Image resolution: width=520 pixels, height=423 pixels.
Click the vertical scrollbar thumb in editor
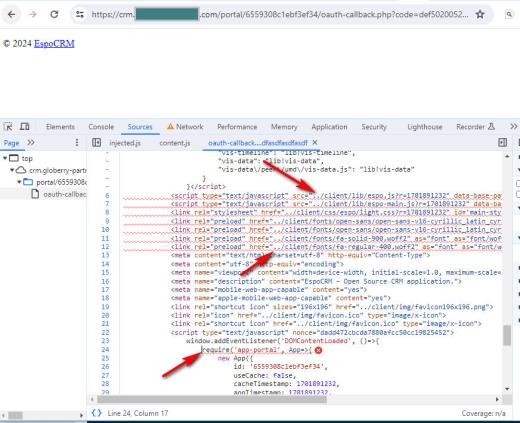(x=507, y=335)
